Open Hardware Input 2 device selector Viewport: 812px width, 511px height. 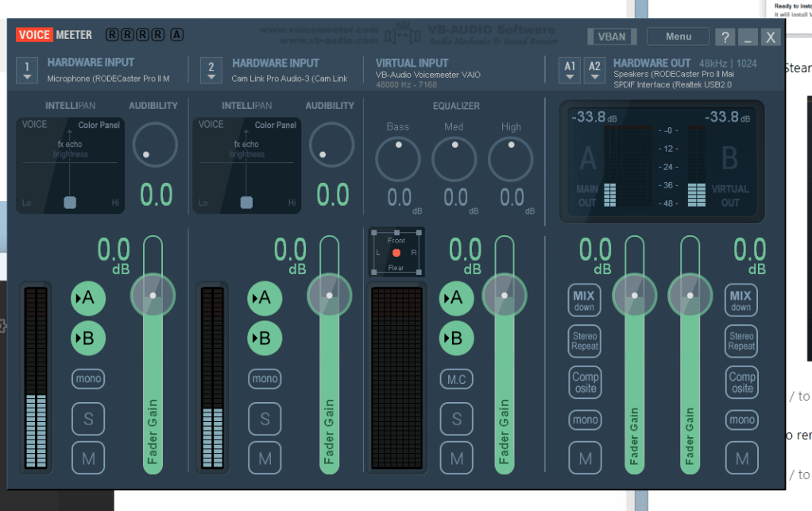[211, 70]
